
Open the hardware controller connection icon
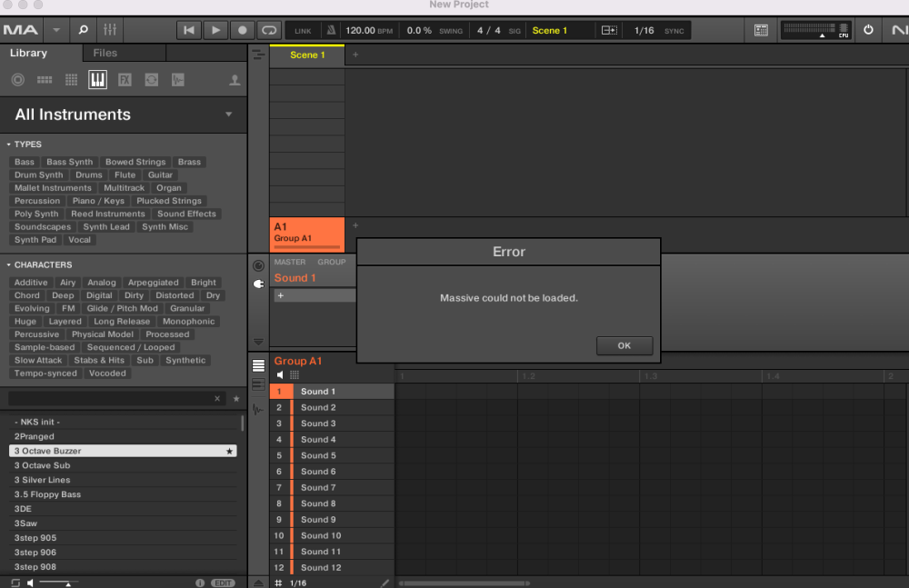click(x=761, y=30)
